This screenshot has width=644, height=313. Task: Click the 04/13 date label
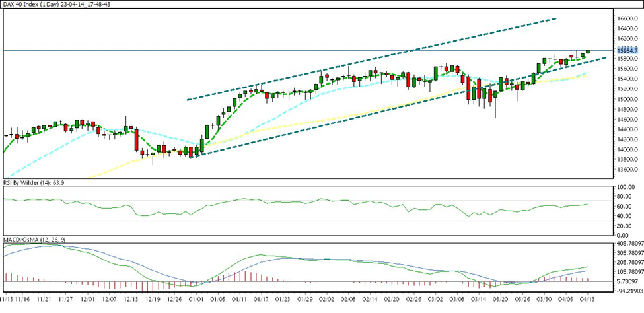click(x=588, y=300)
